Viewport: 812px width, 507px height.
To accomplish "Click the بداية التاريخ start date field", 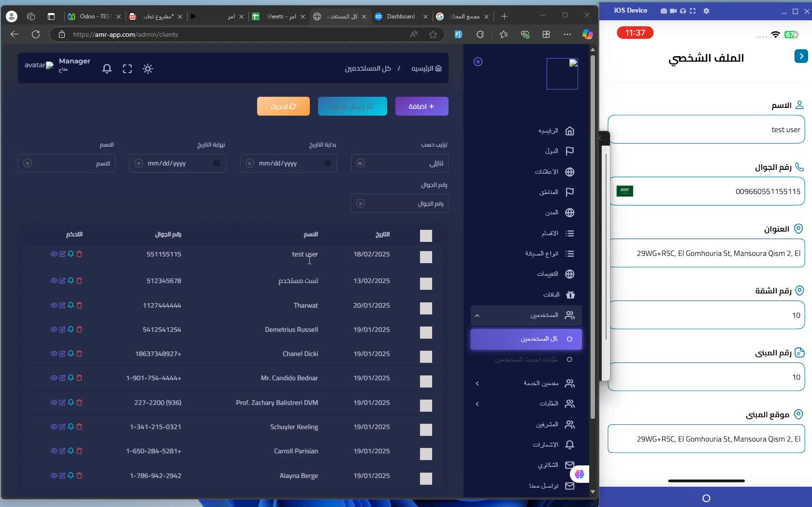I will point(289,164).
